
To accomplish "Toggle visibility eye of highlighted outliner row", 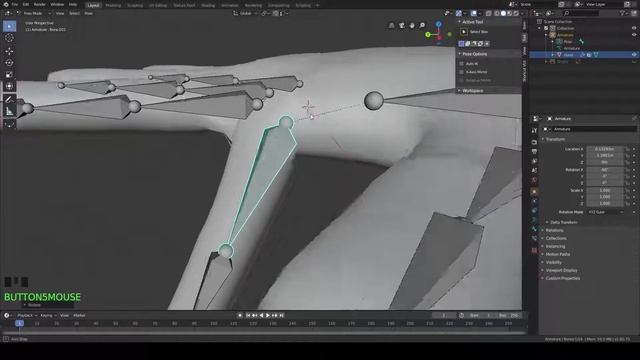I will click(634, 55).
